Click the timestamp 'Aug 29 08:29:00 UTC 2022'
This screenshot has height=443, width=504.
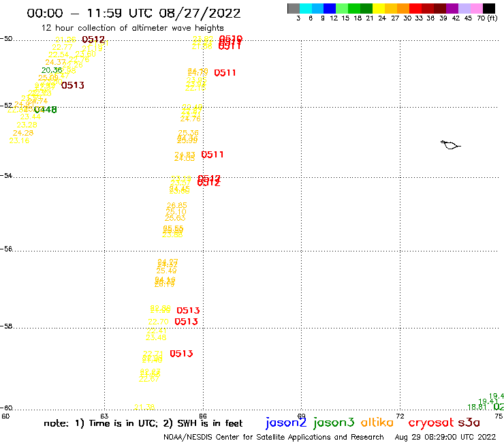(445, 437)
